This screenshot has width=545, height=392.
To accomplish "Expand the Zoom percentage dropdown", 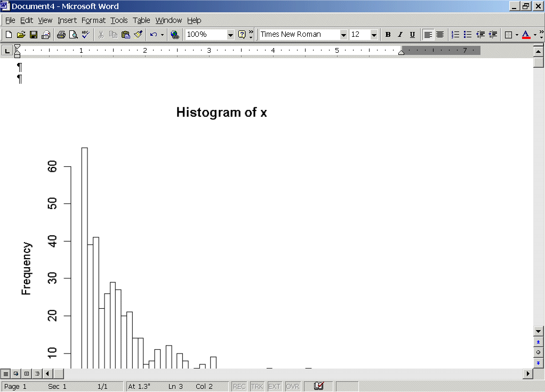I will click(230, 35).
